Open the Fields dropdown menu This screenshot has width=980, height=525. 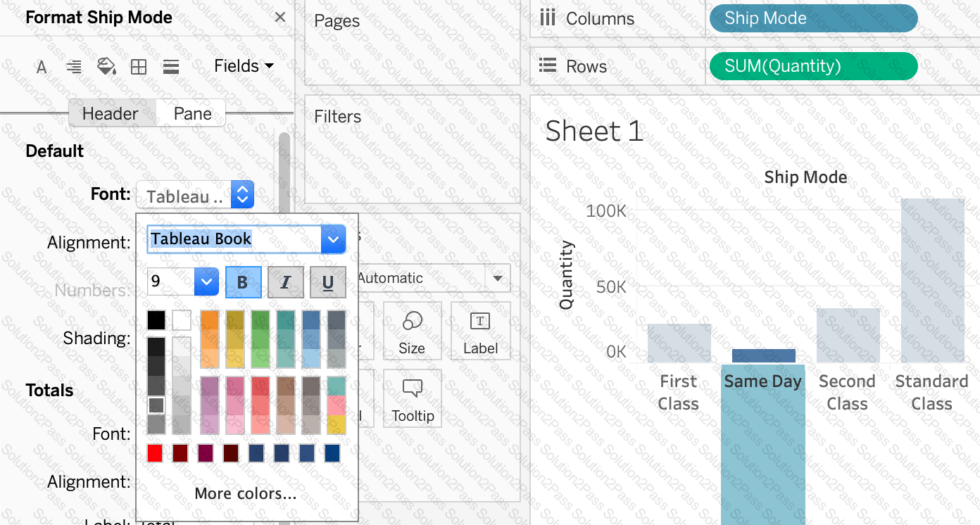[244, 66]
